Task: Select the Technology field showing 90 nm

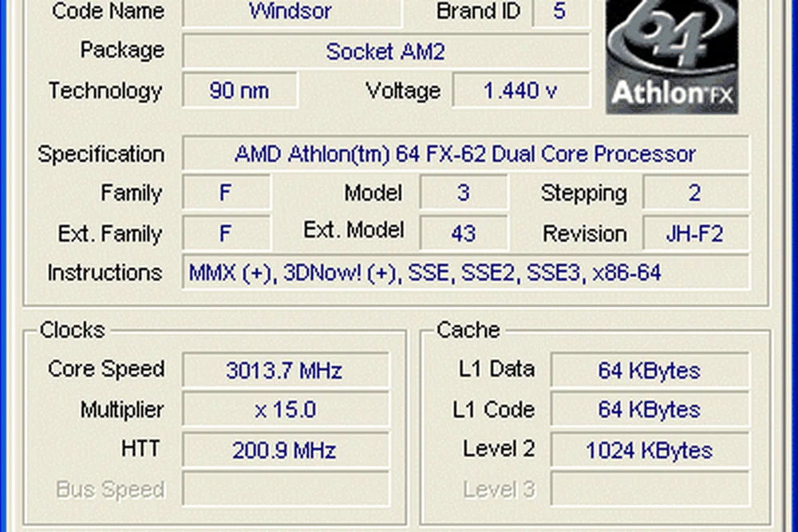Action: pos(239,90)
